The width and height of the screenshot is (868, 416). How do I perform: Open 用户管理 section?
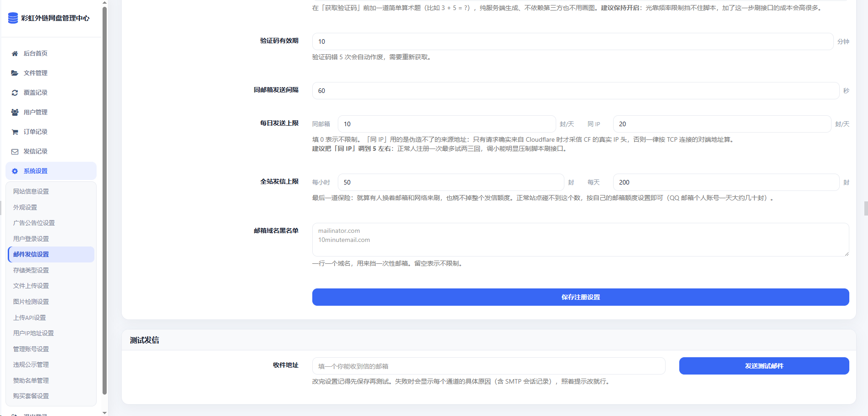click(x=51, y=112)
